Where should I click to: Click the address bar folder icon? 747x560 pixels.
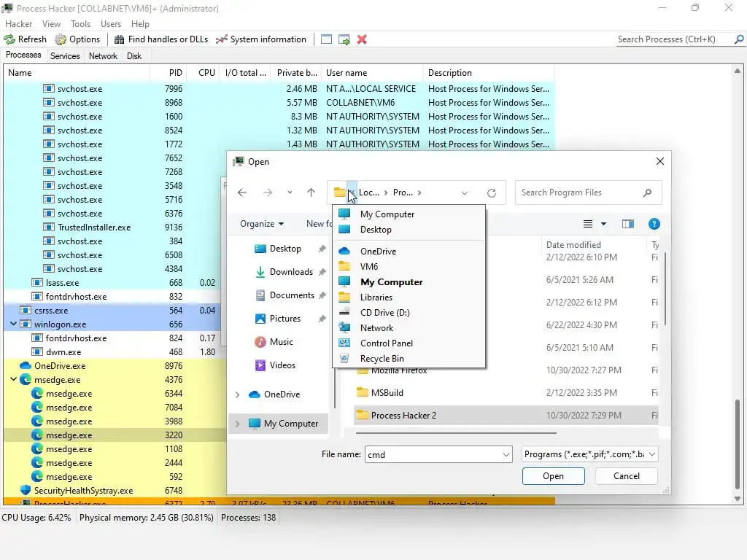click(x=339, y=192)
